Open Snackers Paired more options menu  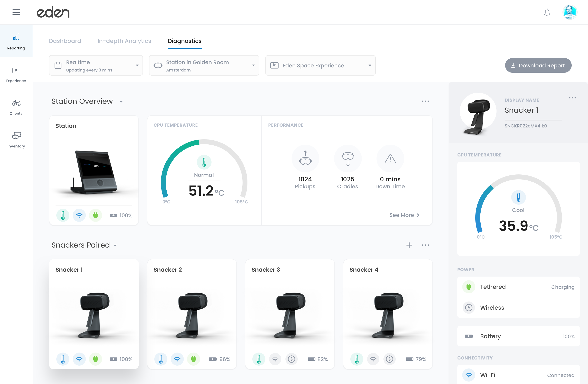(425, 245)
